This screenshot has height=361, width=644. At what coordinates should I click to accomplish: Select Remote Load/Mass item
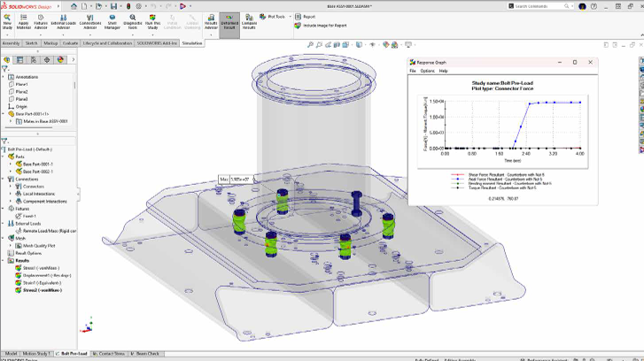pyautogui.click(x=50, y=231)
